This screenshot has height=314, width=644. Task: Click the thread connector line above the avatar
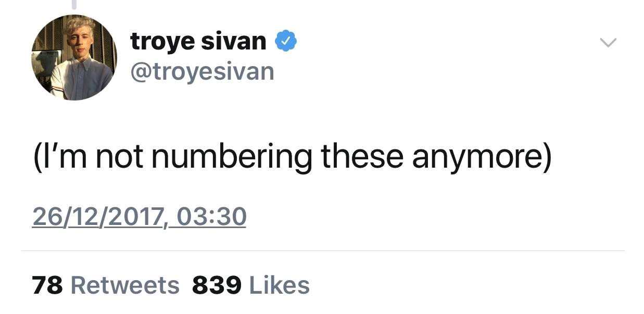[74, 5]
